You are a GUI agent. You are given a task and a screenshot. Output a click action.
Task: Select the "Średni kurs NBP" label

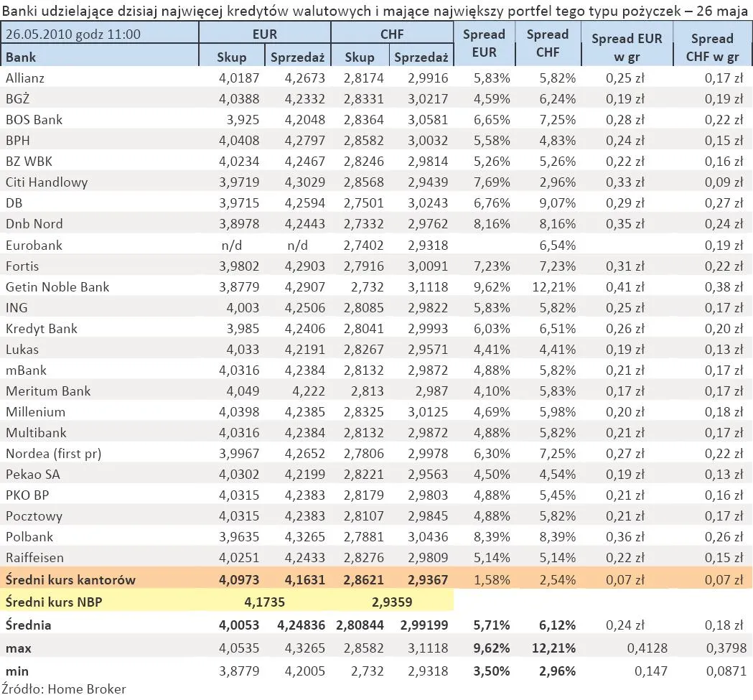54,602
